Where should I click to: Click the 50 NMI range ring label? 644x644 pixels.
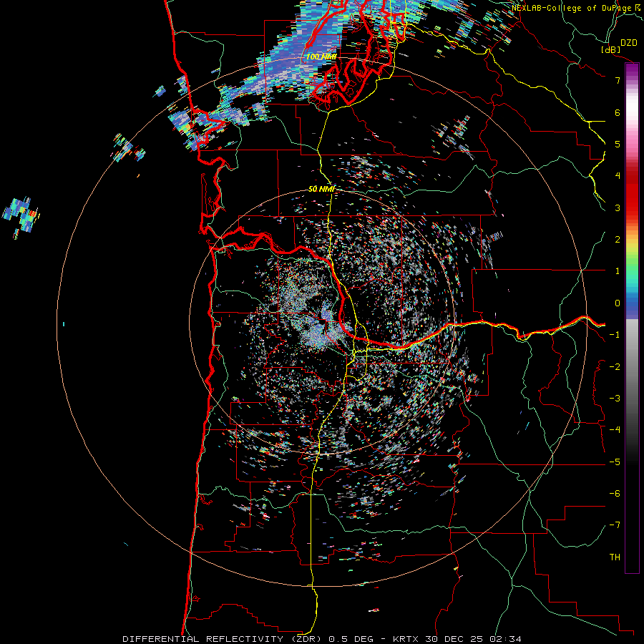click(x=321, y=189)
